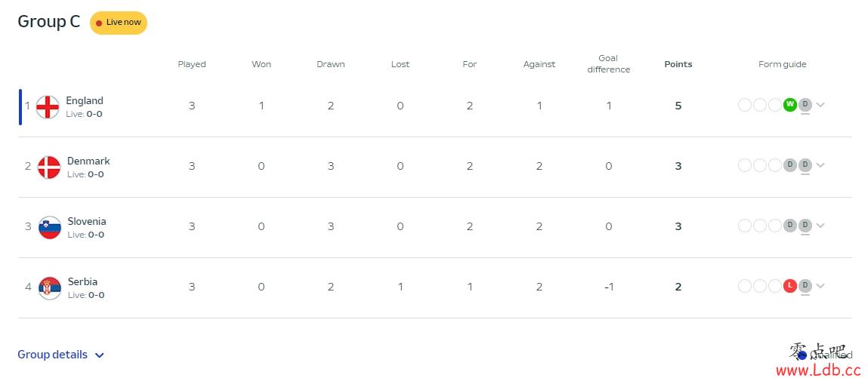Expand Denmark's form guide chevron
This screenshot has width=868, height=378.
(820, 164)
